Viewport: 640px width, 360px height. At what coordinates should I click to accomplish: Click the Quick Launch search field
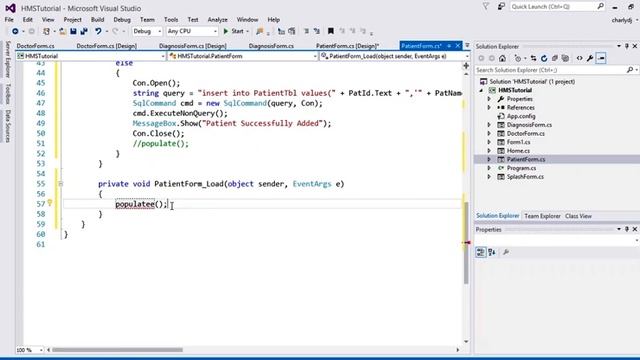tap(553, 7)
